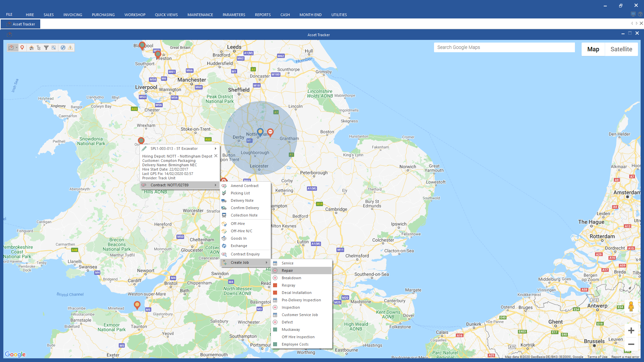The height and width of the screenshot is (362, 644).
Task: Close the asset info popup
Action: coord(216,156)
